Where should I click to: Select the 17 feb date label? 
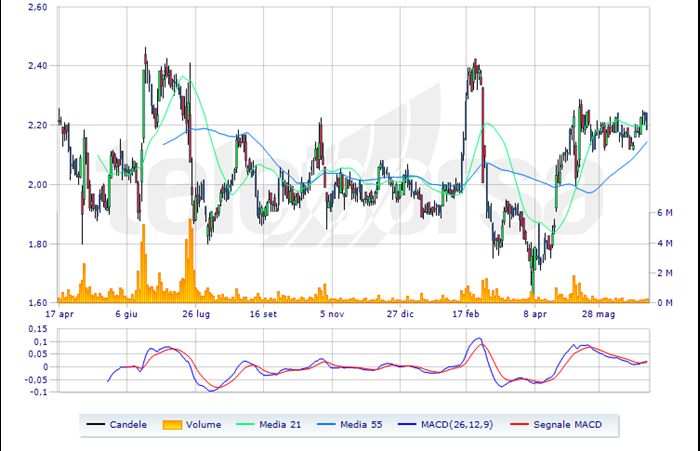coord(466,314)
